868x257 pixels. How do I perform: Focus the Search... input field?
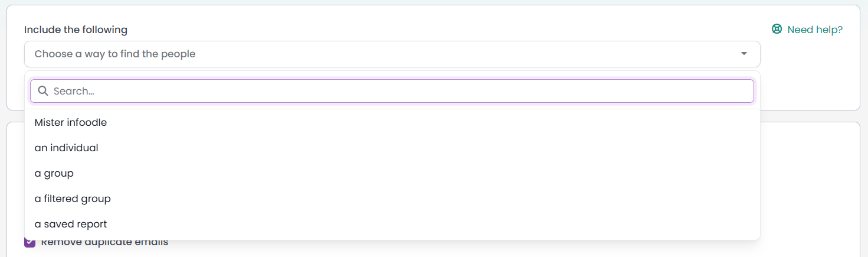[x=392, y=91]
